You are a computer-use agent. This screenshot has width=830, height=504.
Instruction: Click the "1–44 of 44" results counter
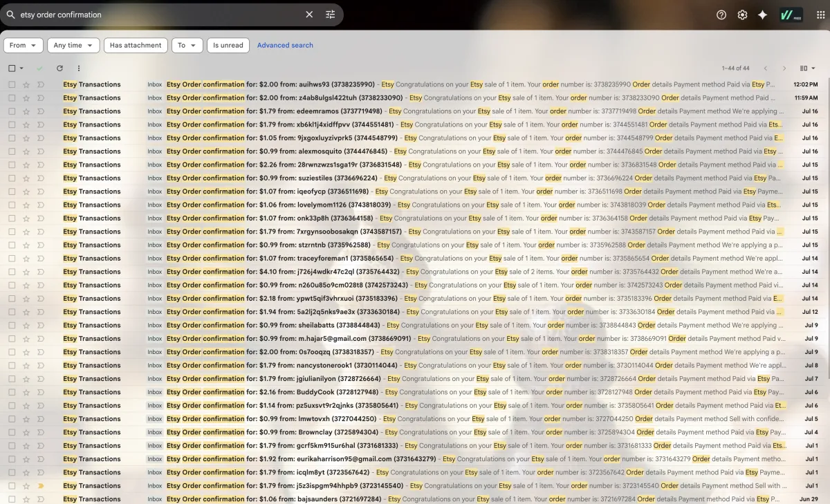pos(735,68)
